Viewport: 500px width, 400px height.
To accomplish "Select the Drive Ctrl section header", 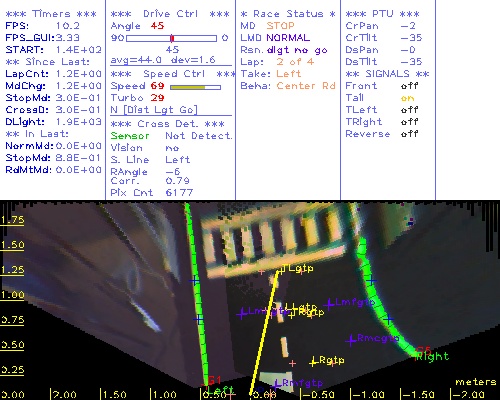I will 170,14.
